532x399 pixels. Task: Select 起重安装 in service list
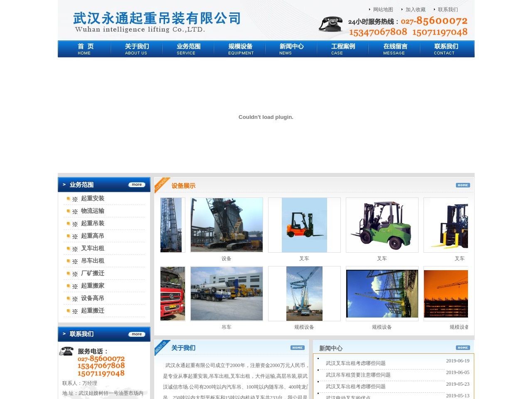[92, 198]
